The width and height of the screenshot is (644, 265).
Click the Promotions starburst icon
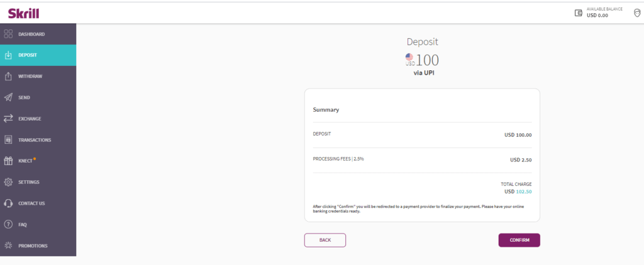coord(8,246)
